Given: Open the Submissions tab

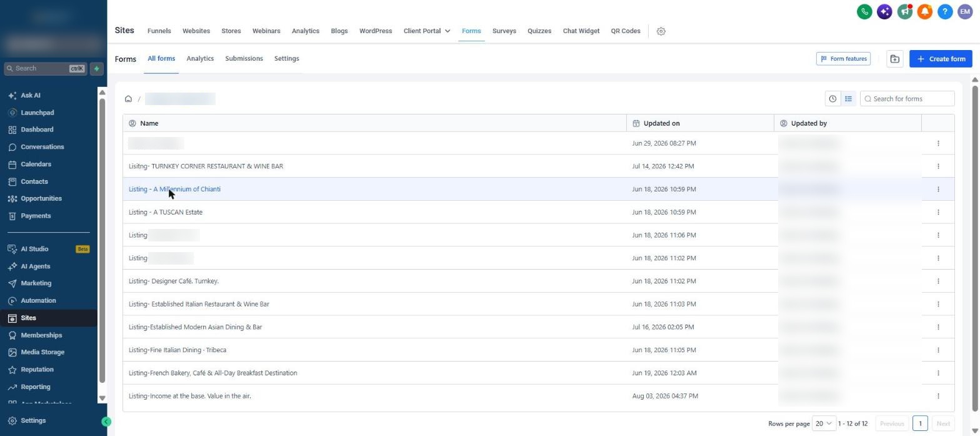Looking at the screenshot, I should click(x=244, y=59).
